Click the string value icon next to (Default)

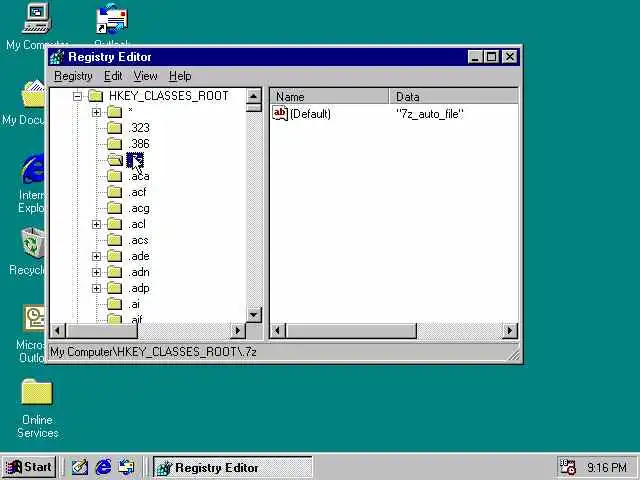(280, 113)
